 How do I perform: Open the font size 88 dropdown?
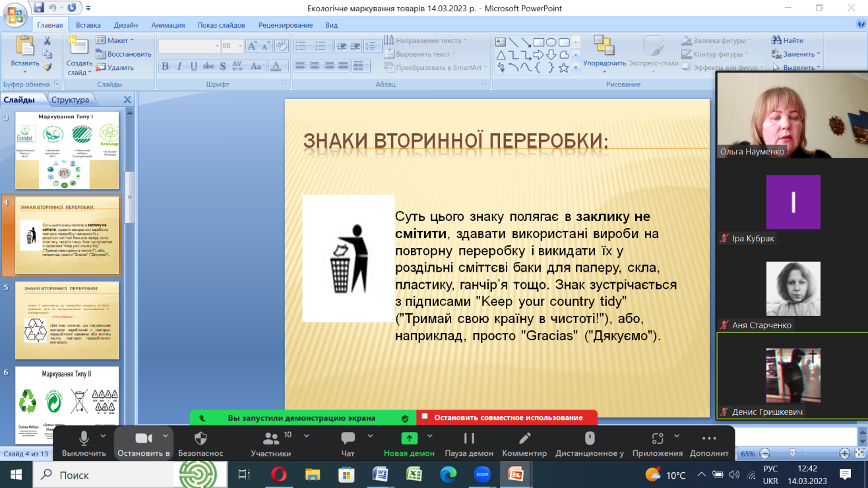(x=240, y=46)
